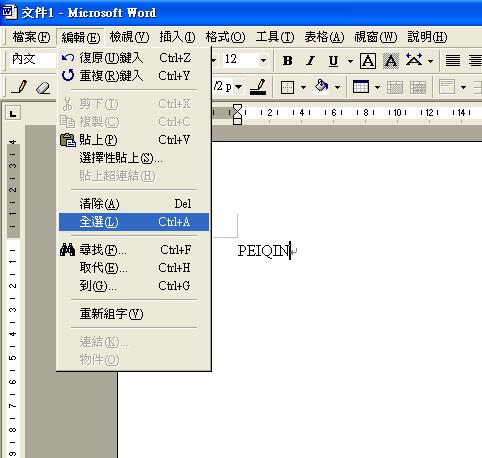This screenshot has width=482, height=458.
Task: Choose 尋找(F)... find entry
Action: 134,250
